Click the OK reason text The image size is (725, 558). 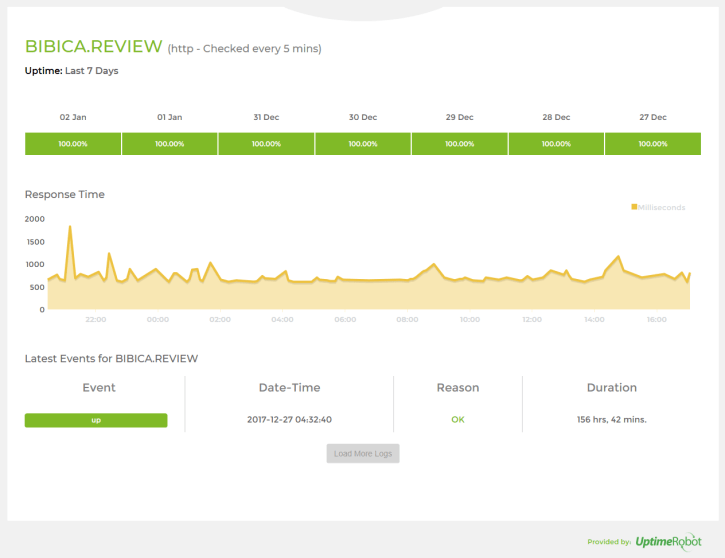pyautogui.click(x=457, y=420)
